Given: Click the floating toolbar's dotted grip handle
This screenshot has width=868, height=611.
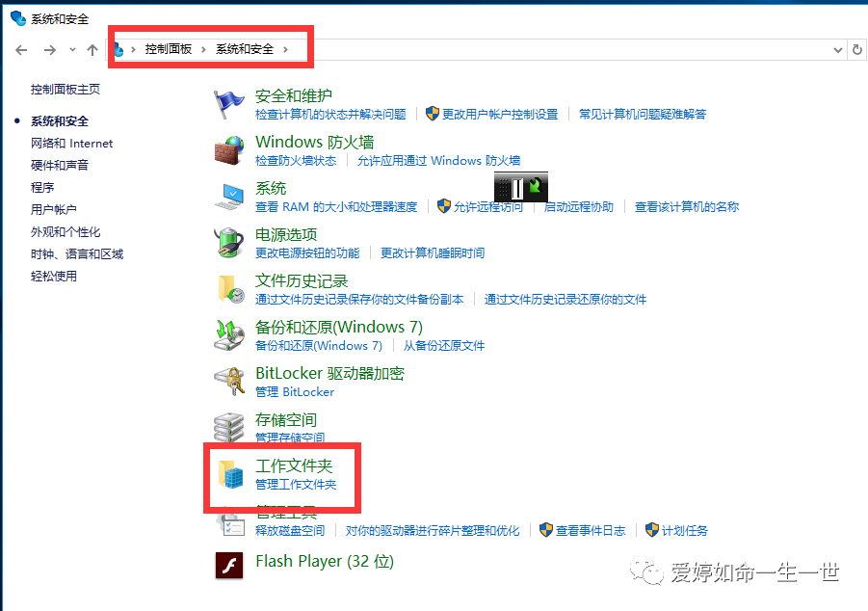Looking at the screenshot, I should click(x=503, y=188).
